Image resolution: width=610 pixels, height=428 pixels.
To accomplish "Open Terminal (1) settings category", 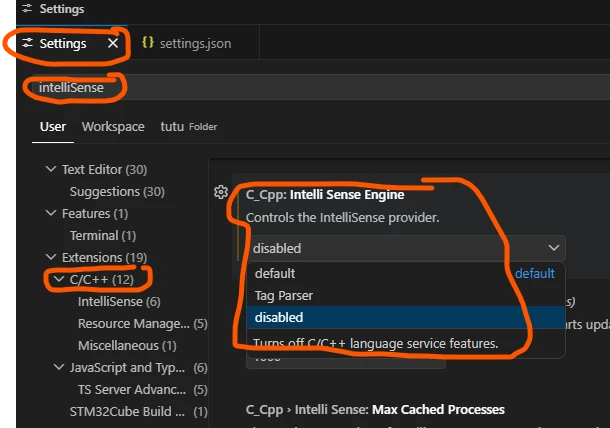I will pyautogui.click(x=103, y=236).
